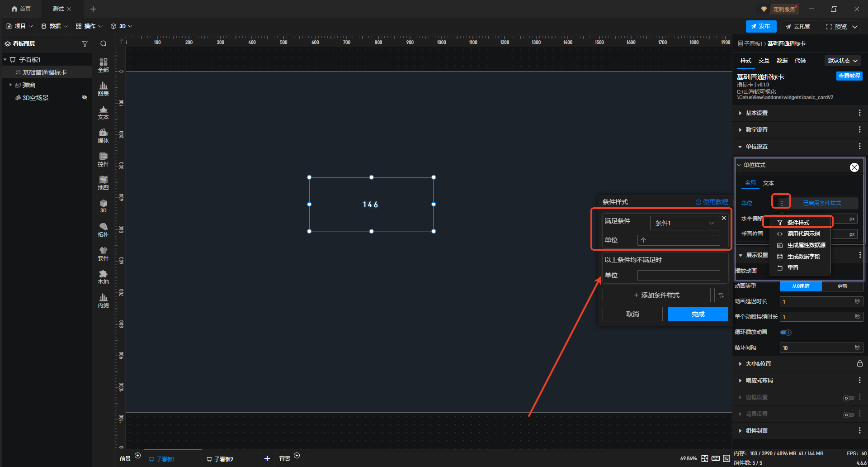
Task: Click the 循环间隔 input field
Action: tap(816, 348)
